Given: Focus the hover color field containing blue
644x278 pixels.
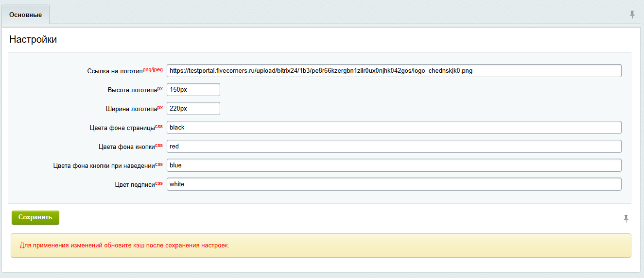Looking at the screenshot, I should click(394, 165).
